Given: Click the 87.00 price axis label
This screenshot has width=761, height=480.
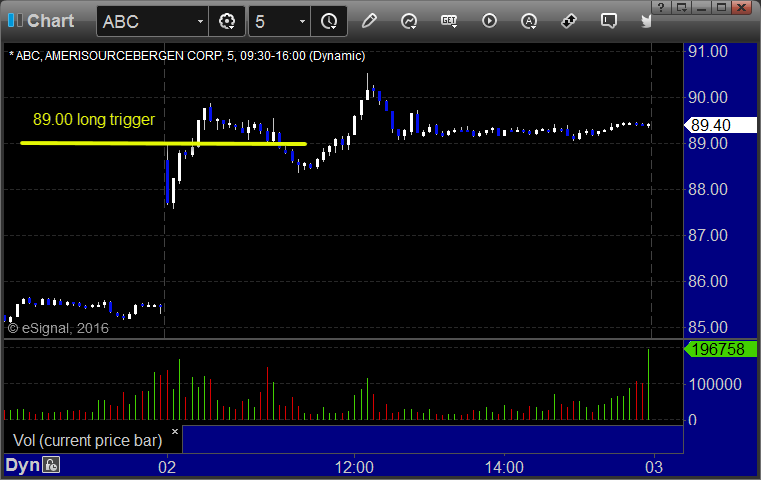Looking at the screenshot, I should [708, 235].
